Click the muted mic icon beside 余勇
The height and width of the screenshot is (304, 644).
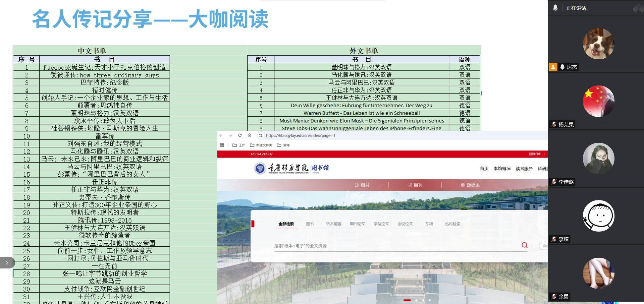pos(554,297)
